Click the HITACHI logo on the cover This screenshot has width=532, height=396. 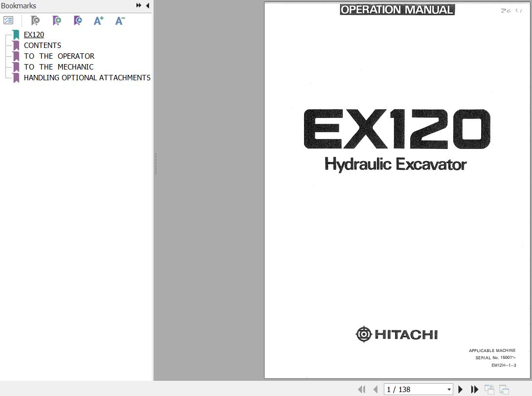coord(397,334)
